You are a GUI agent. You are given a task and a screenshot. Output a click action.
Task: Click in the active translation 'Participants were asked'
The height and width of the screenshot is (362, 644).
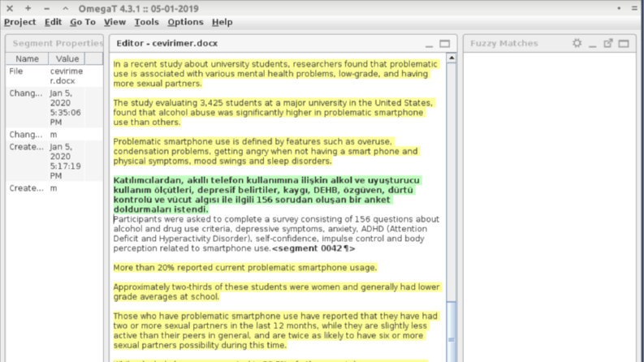click(276, 234)
